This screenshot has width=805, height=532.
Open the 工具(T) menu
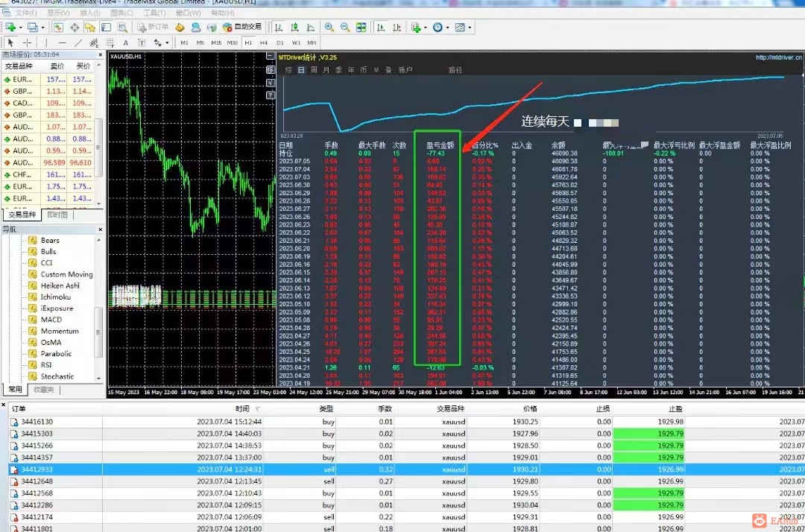click(154, 13)
